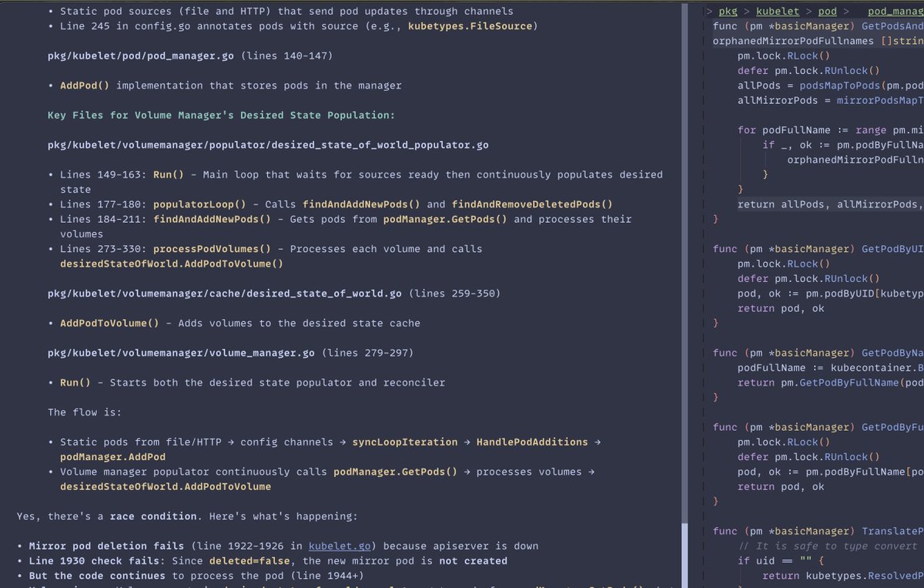This screenshot has height=588, width=924.
Task: Click path ending 'desired_state_of_world_populator.go'
Action: coord(268,145)
